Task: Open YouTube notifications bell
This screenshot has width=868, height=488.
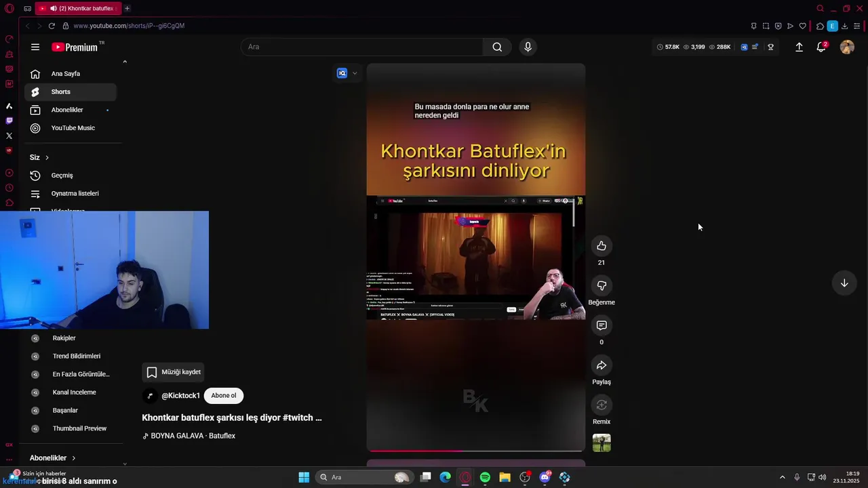Action: click(x=821, y=47)
